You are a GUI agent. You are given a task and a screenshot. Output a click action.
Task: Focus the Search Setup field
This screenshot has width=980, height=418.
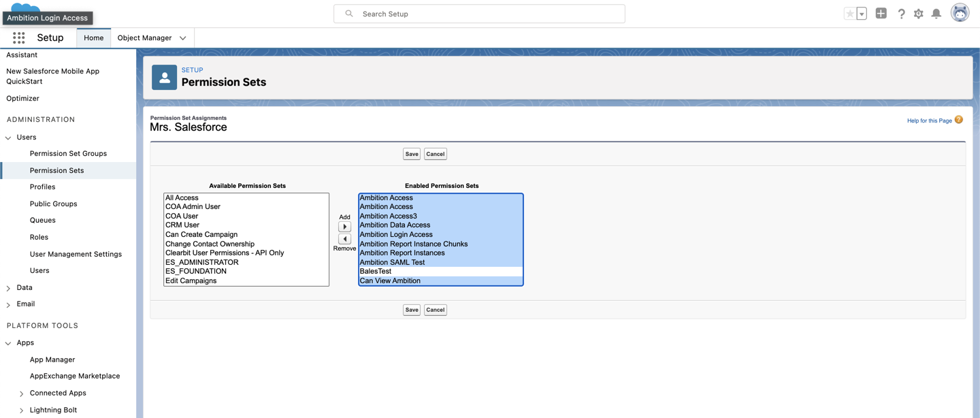(479, 14)
